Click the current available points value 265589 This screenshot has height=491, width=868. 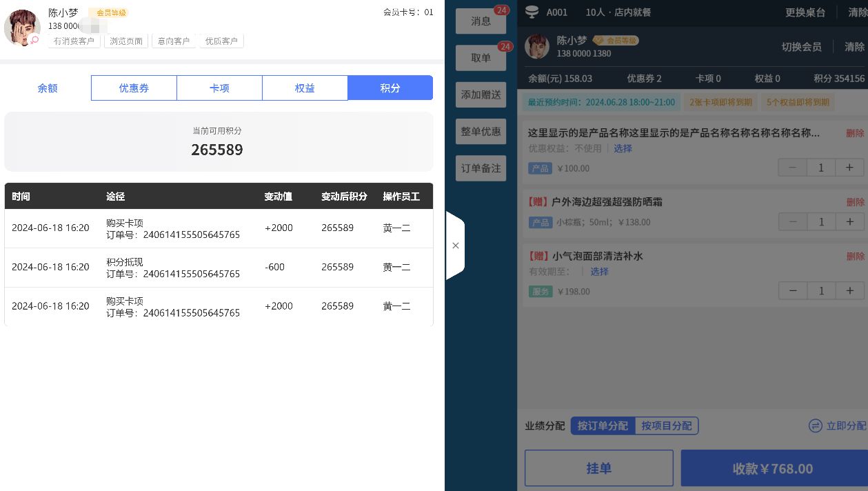pos(217,150)
